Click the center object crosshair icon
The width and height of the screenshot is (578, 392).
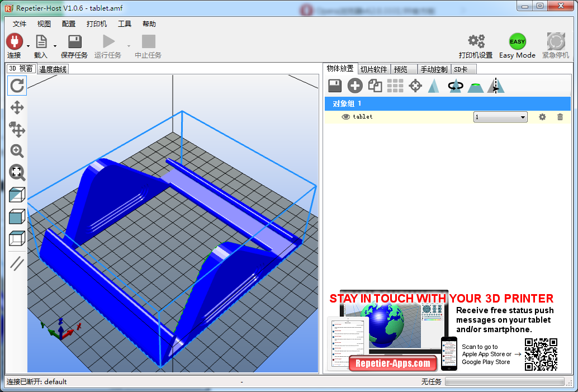(x=415, y=86)
